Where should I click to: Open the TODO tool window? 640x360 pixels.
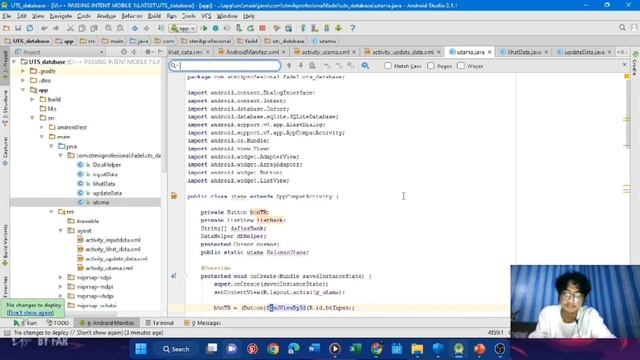[57, 323]
